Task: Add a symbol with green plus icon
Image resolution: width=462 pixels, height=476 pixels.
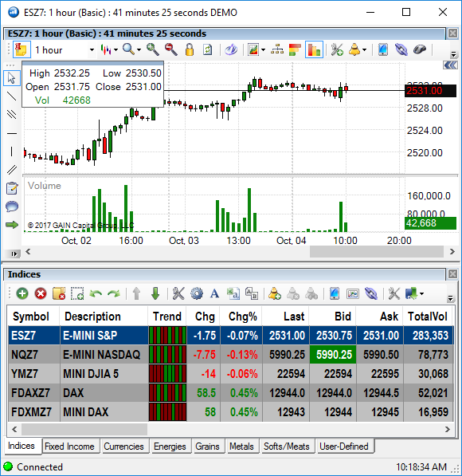Action: tap(22, 293)
